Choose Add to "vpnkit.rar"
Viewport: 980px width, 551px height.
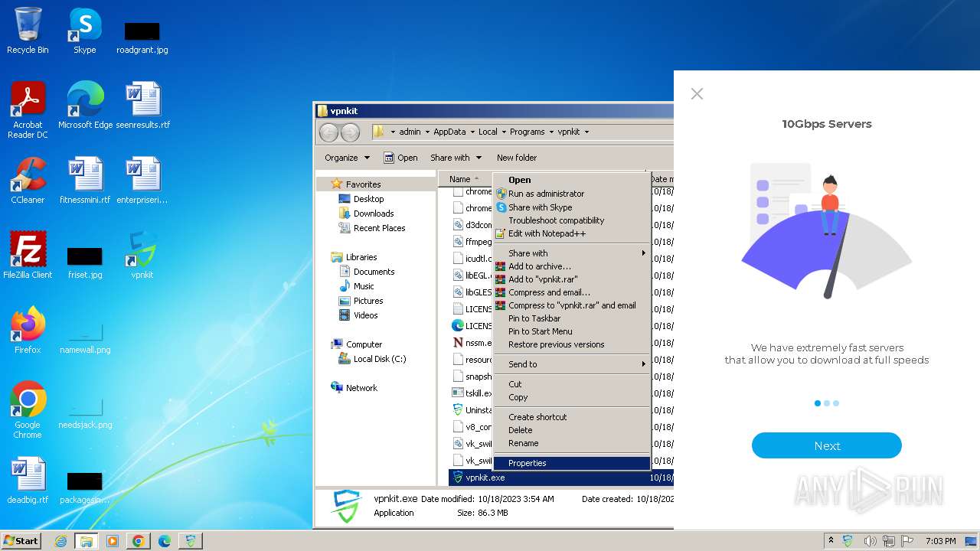coord(572,279)
